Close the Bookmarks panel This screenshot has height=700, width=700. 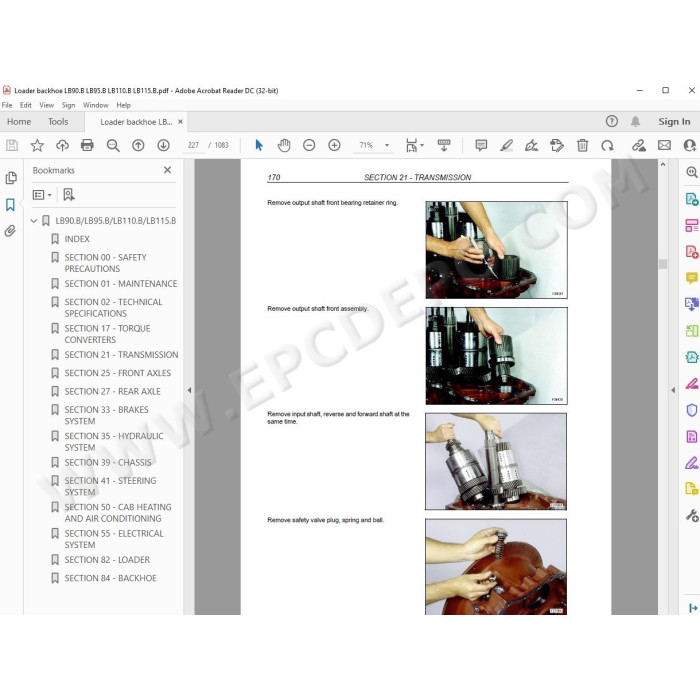[x=167, y=170]
